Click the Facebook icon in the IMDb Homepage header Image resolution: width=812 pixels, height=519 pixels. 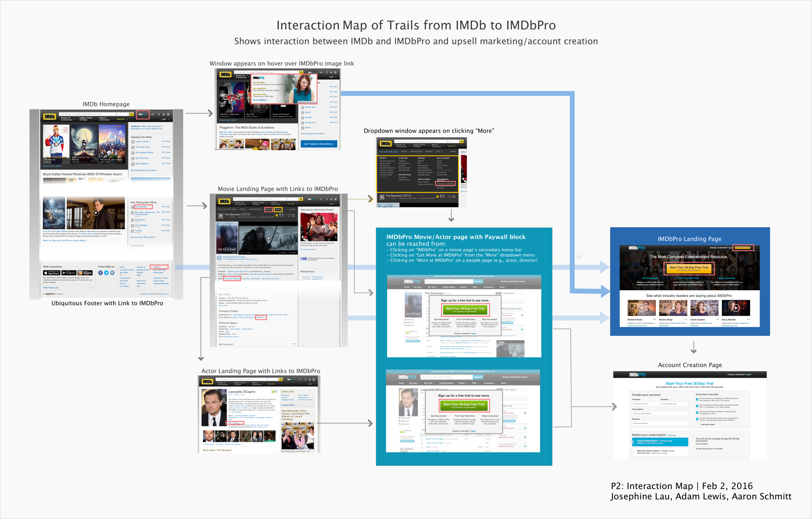(159, 114)
